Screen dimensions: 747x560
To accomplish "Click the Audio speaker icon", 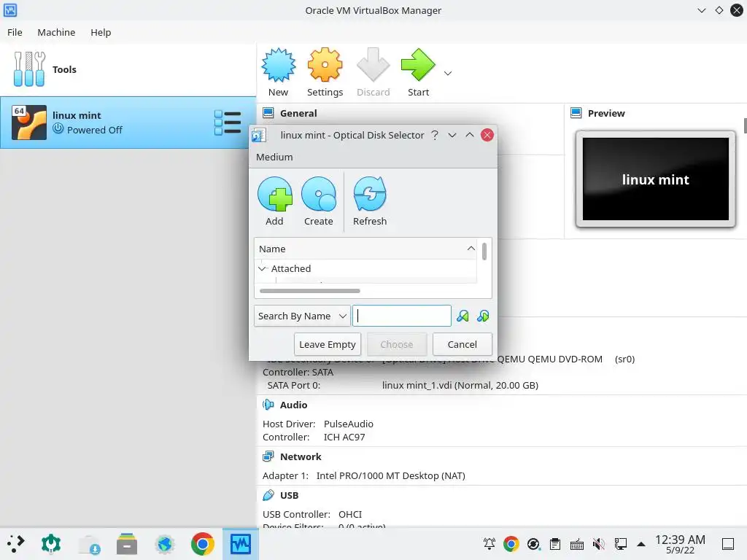I will (268, 405).
